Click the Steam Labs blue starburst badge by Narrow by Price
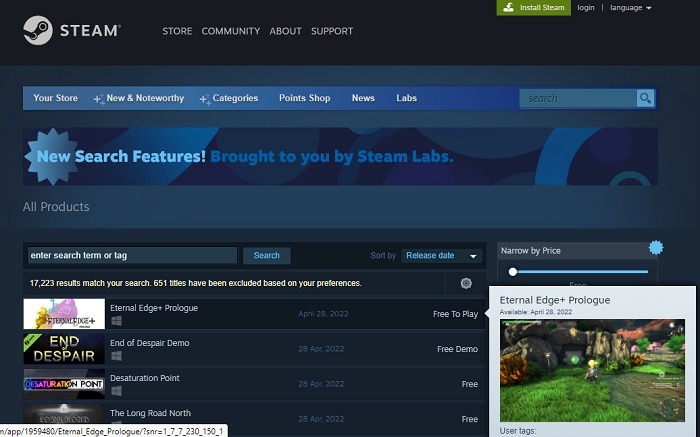Screen dimensions: 700x437 tap(656, 247)
